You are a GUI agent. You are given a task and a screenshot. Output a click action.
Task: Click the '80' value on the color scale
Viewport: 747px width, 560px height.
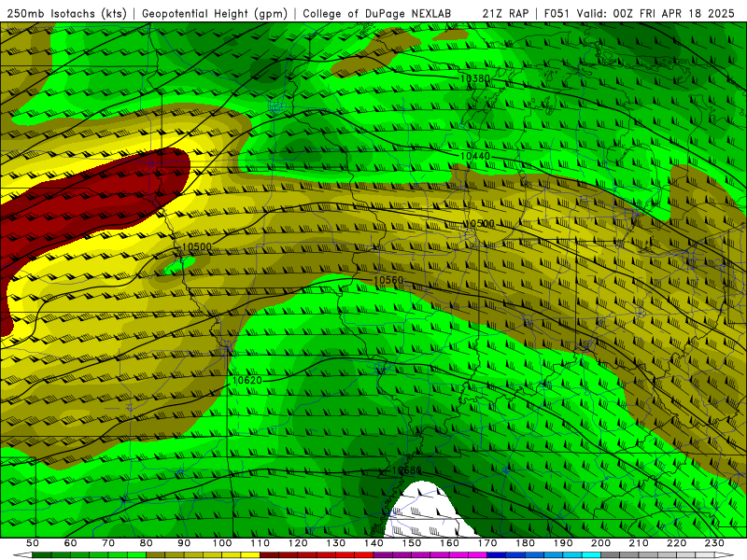[x=146, y=543]
